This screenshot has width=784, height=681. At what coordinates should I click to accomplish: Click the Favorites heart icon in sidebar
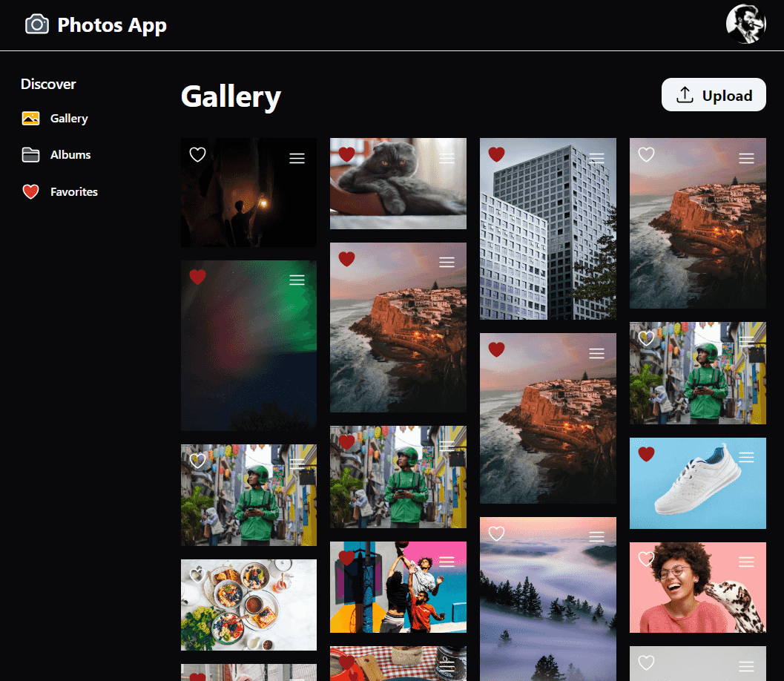tap(30, 191)
